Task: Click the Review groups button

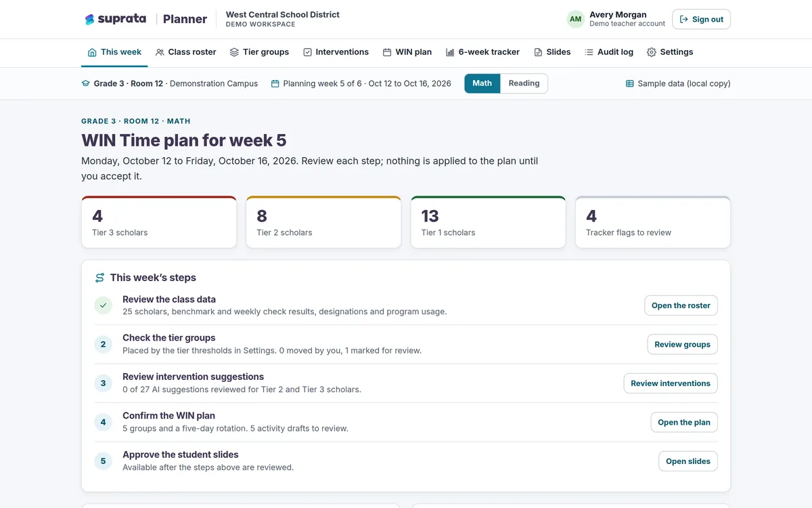Action: [682, 344]
